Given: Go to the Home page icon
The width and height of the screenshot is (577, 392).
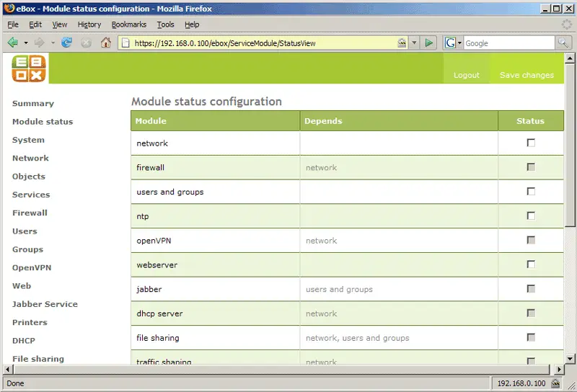Looking at the screenshot, I should (105, 43).
